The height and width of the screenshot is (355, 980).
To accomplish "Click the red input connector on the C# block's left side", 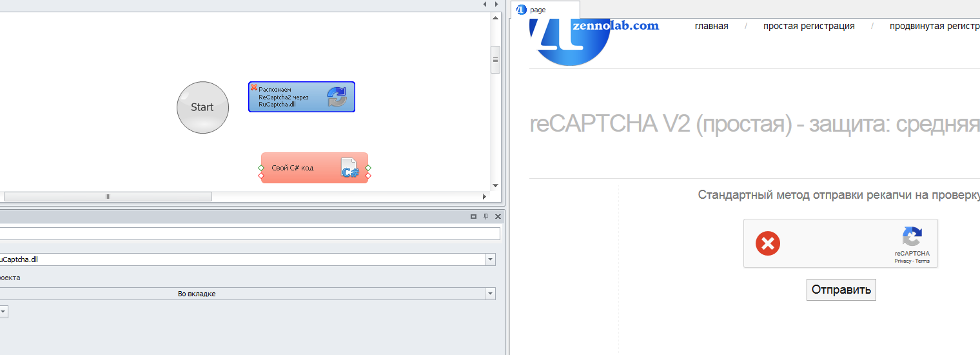I will 261,175.
